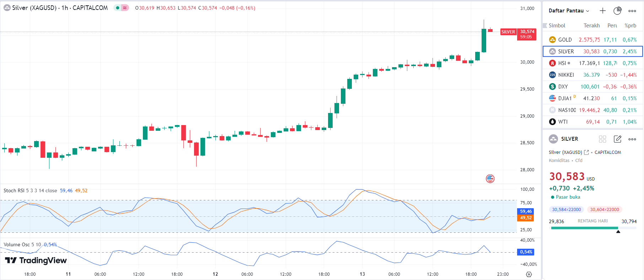Open chart settings gear at bottom right
The image size is (644, 280).
click(529, 274)
